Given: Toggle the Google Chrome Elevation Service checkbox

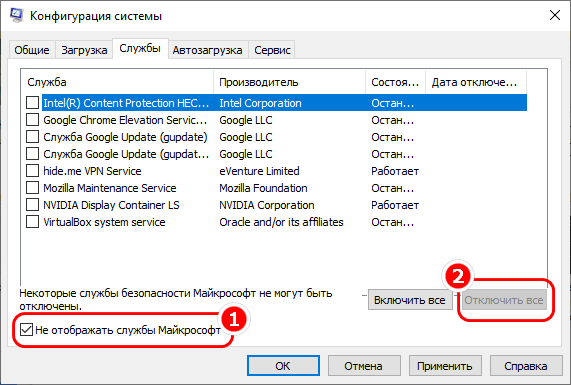Looking at the screenshot, I should [x=32, y=120].
